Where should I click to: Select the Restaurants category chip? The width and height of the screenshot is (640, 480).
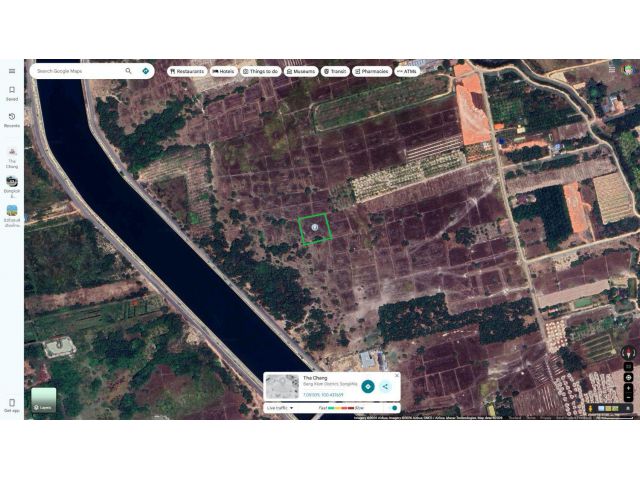(x=187, y=71)
